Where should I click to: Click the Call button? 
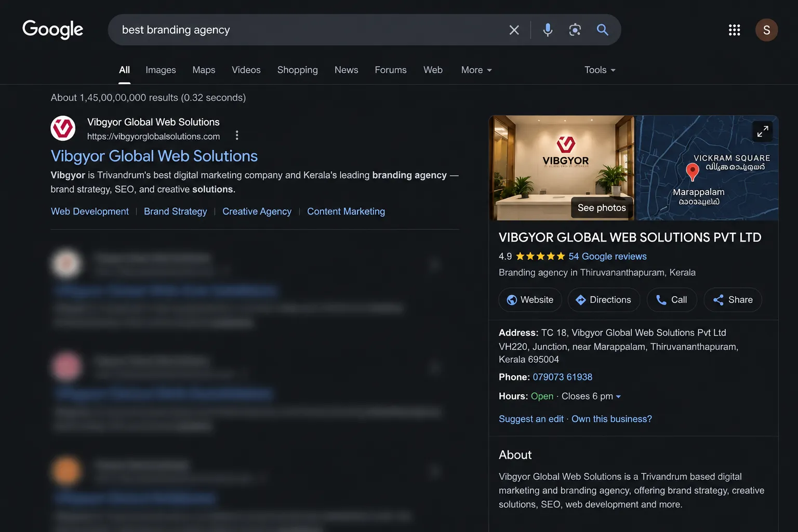coord(672,300)
